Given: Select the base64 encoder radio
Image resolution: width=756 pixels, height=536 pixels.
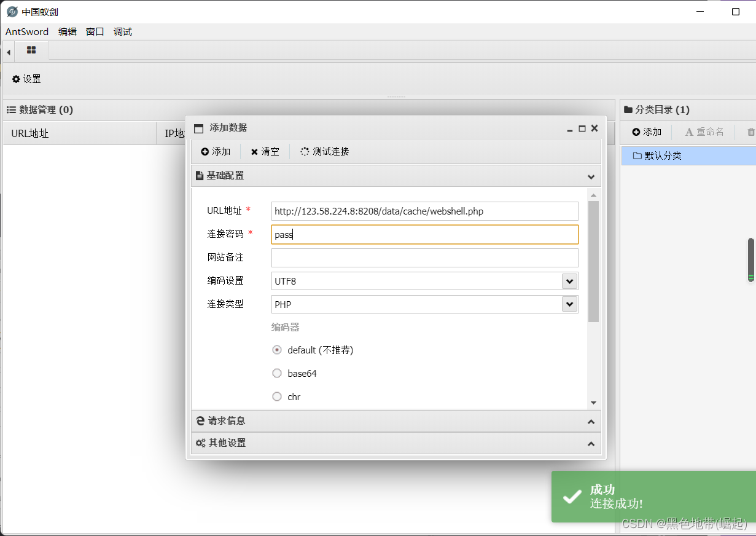Looking at the screenshot, I should coord(277,373).
